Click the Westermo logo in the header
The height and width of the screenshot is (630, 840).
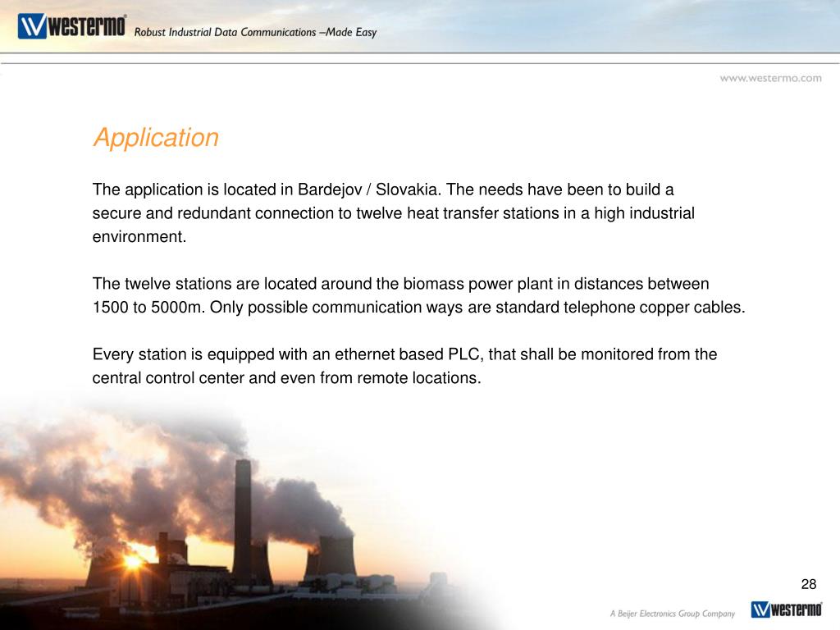point(72,26)
